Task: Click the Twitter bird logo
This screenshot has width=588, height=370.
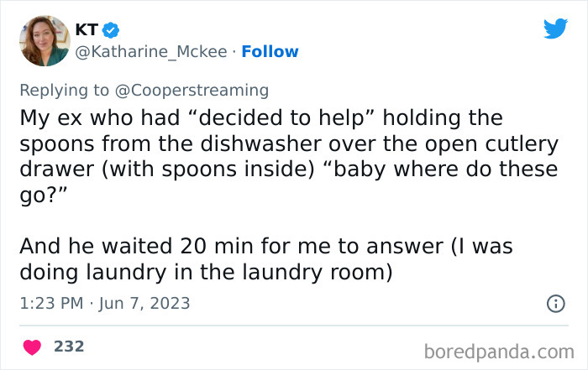Action: click(x=555, y=29)
